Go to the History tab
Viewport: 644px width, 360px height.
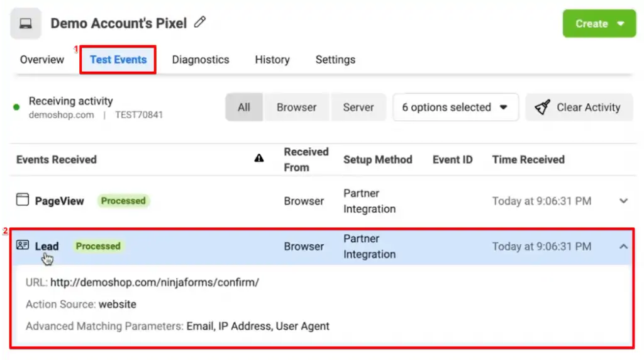click(272, 60)
